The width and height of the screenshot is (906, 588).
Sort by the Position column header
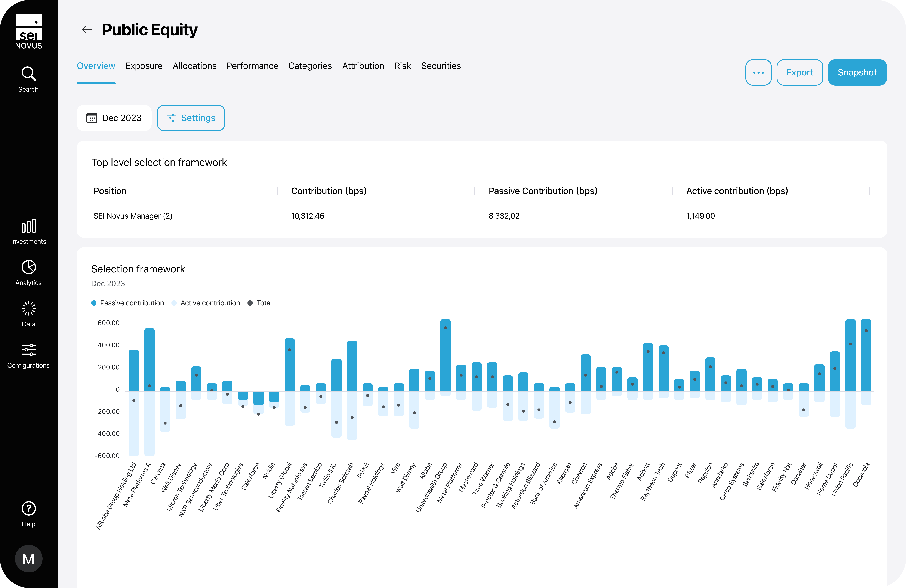coord(110,191)
